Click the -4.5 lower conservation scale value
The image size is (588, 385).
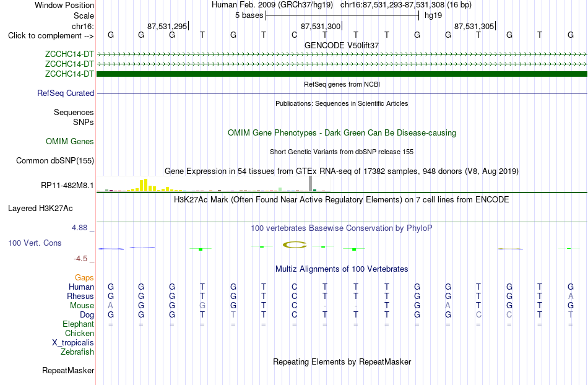pyautogui.click(x=80, y=259)
